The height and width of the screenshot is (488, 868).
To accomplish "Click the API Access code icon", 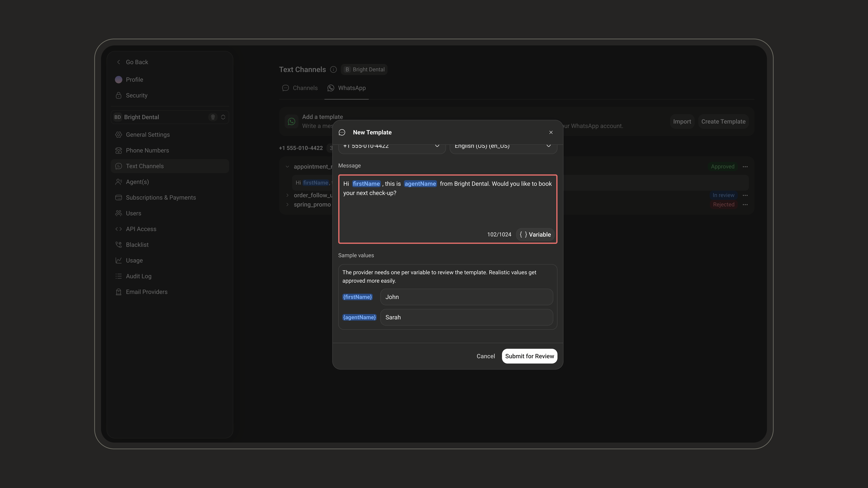I will (x=118, y=229).
